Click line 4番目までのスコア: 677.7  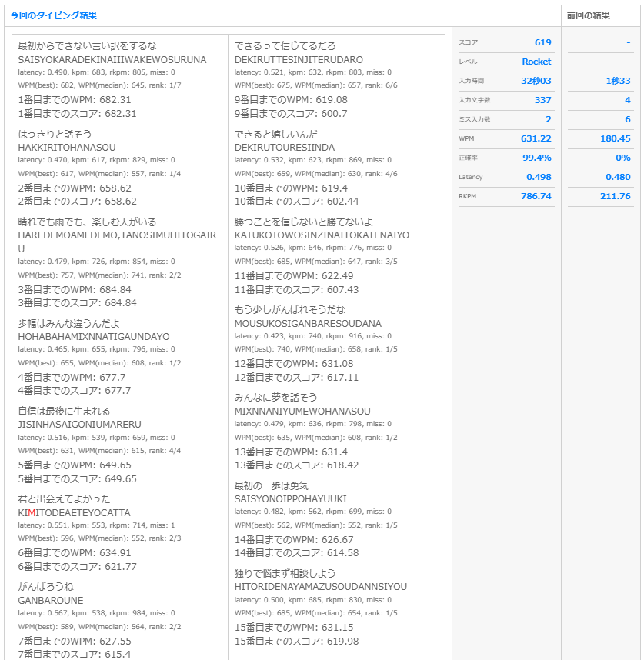pos(75,391)
